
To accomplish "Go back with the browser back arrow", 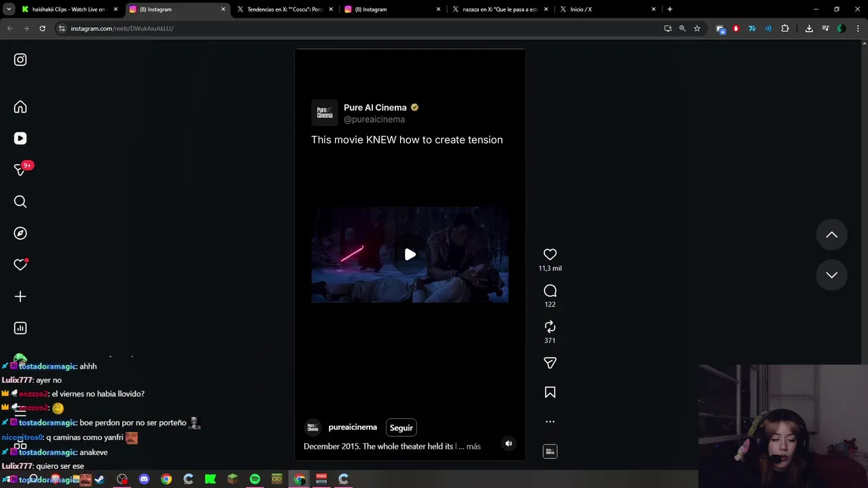I will (9, 28).
